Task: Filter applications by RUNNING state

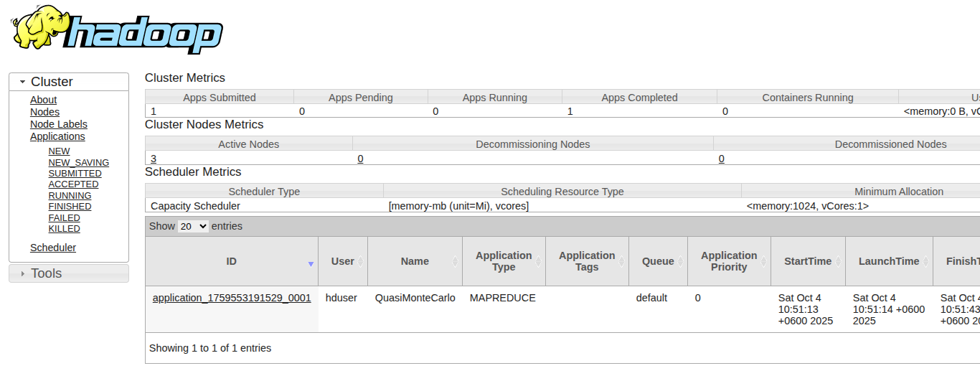Action: pos(70,195)
